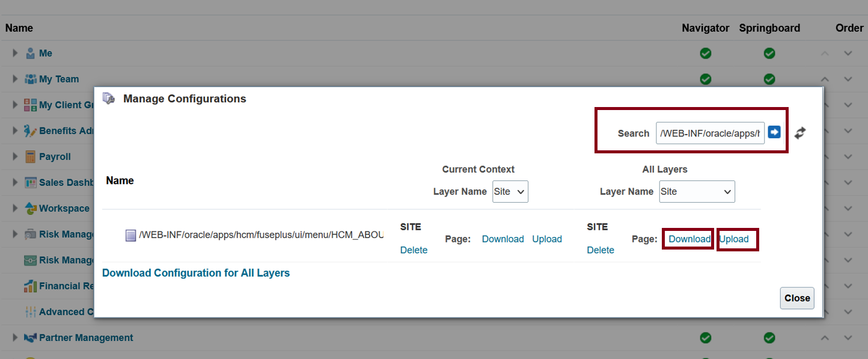
Task: Expand the My Team group
Action: [x=16, y=79]
